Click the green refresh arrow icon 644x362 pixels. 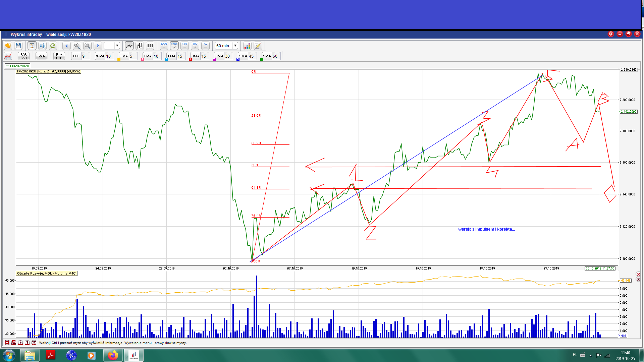coord(53,46)
